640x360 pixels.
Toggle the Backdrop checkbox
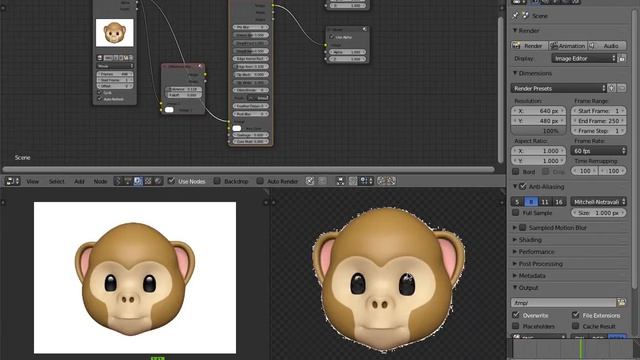pyautogui.click(x=217, y=181)
